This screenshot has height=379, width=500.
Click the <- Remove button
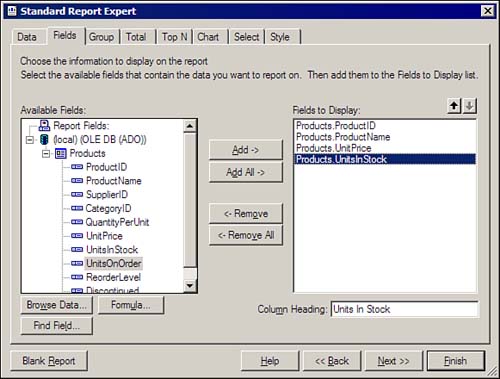[x=246, y=213]
